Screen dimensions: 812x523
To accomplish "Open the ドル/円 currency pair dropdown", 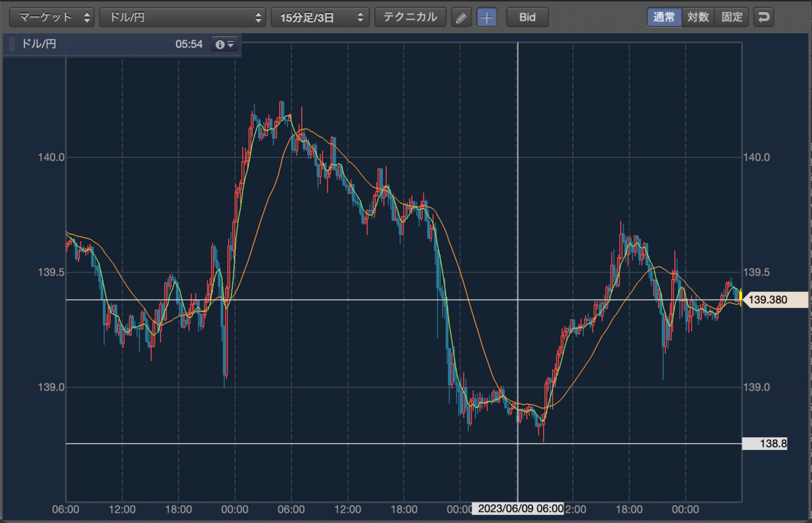I will tap(182, 18).
